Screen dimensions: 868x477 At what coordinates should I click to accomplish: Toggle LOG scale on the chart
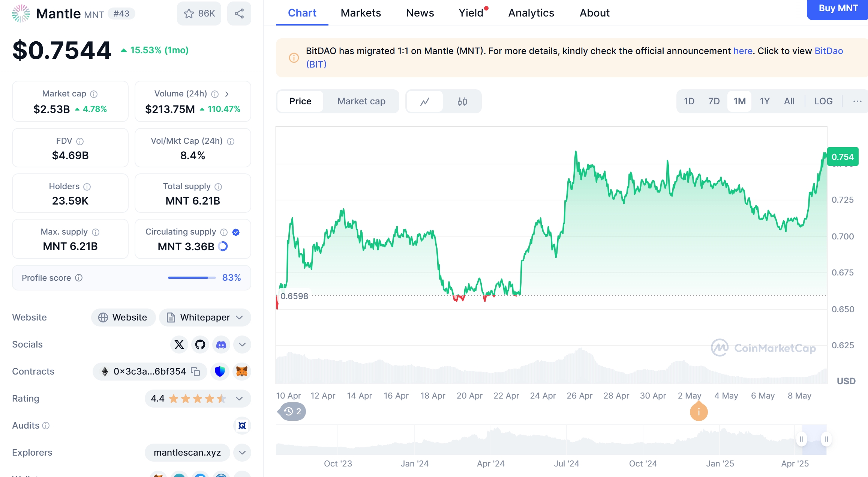[823, 101]
